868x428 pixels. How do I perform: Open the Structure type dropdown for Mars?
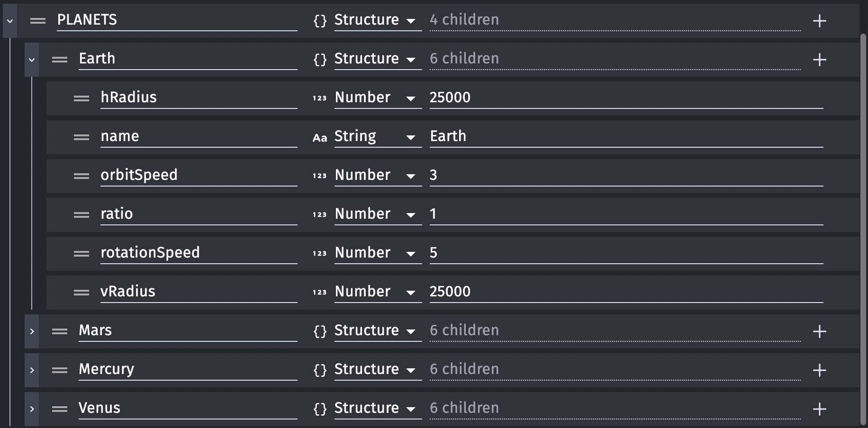tap(378, 331)
